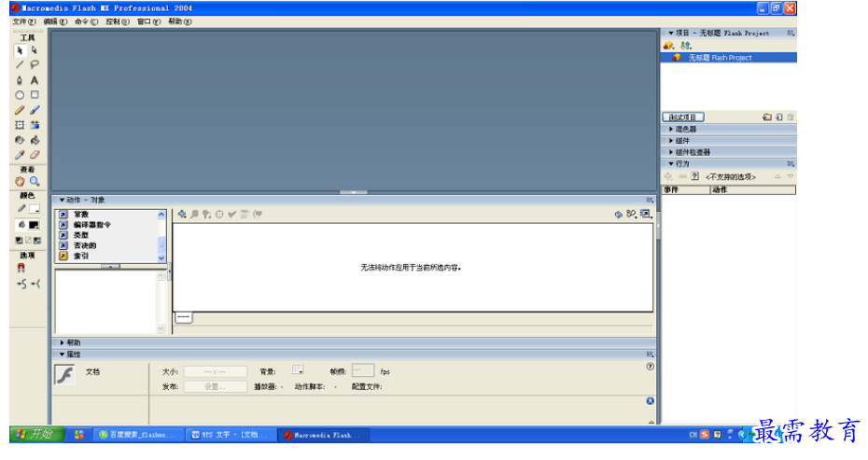Click the Properties panel help icon
The height and width of the screenshot is (460, 868).
(x=650, y=367)
